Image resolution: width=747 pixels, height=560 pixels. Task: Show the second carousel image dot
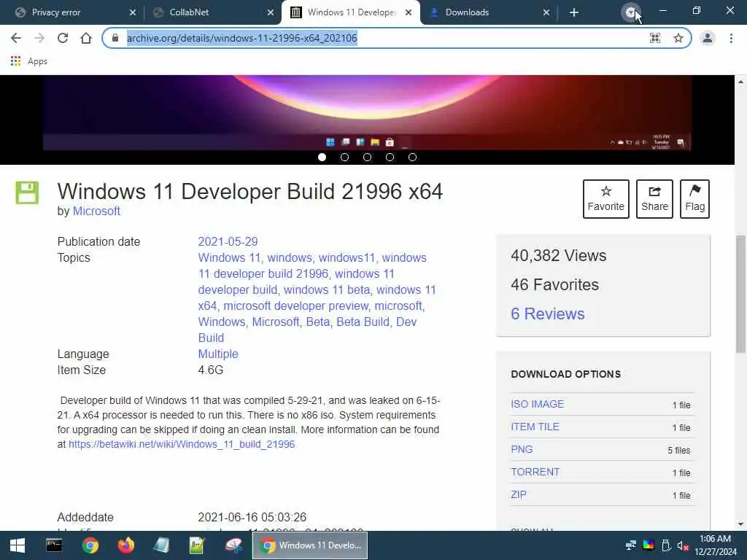pyautogui.click(x=344, y=157)
